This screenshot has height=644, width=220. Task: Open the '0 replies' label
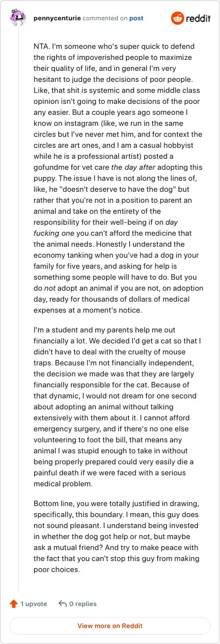pyautogui.click(x=83, y=604)
